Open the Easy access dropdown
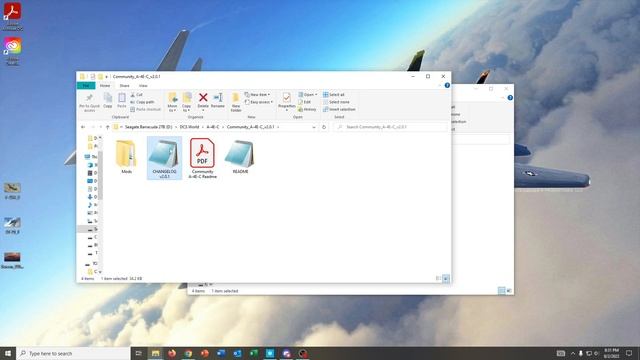Image resolution: width=640 pixels, height=360 pixels. [259, 102]
